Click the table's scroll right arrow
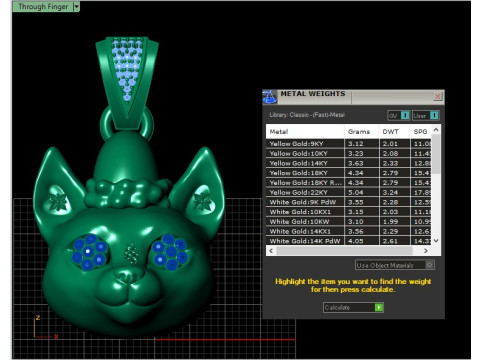 (x=426, y=251)
